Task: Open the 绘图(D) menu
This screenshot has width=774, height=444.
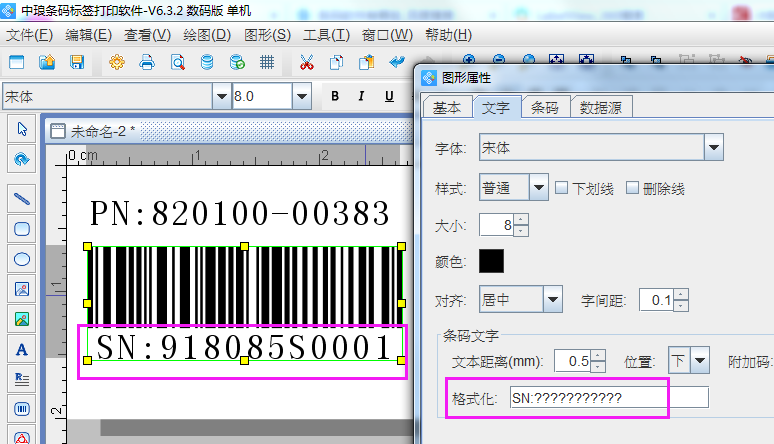Action: [206, 35]
